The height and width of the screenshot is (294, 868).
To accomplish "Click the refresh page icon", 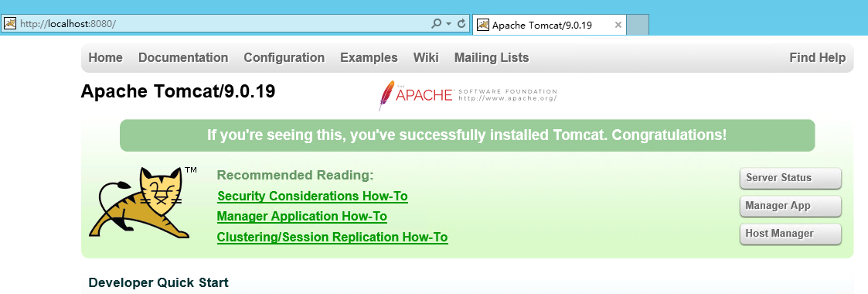I will pos(461,24).
